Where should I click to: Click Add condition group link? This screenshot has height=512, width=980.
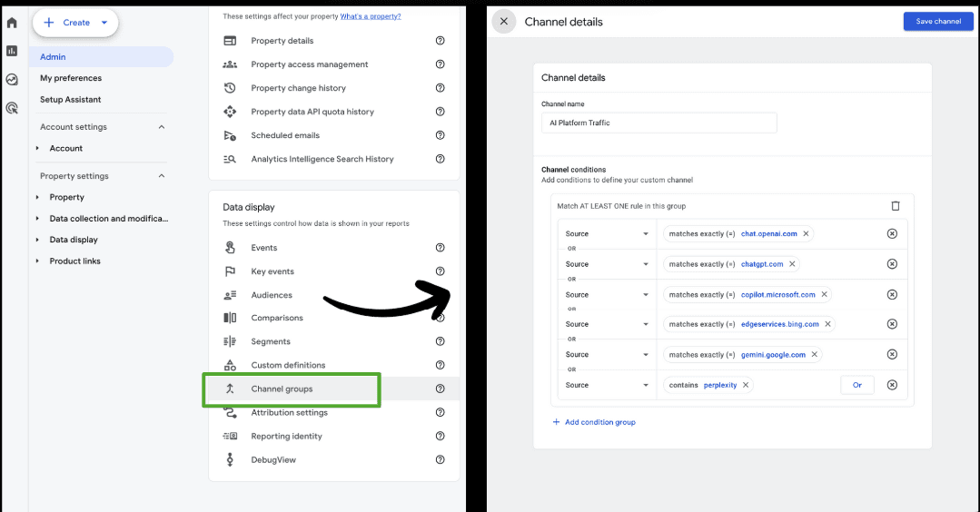point(594,422)
